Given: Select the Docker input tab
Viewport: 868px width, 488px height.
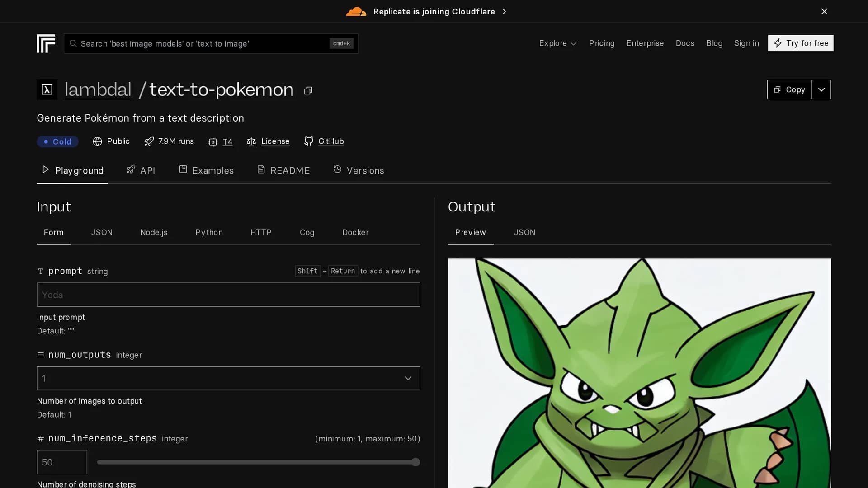Looking at the screenshot, I should click(355, 232).
